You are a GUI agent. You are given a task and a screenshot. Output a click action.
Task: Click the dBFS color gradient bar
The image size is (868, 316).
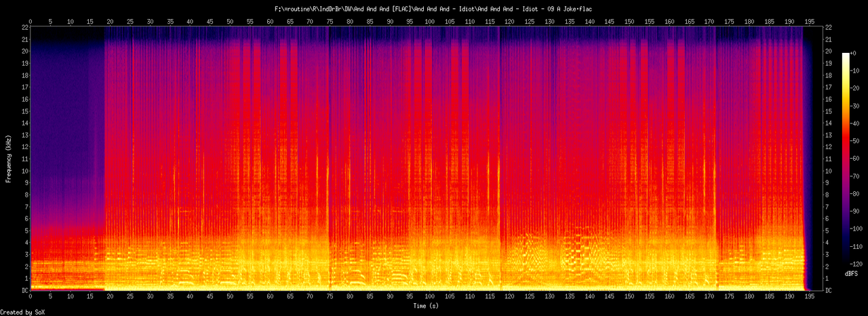[x=845, y=159]
